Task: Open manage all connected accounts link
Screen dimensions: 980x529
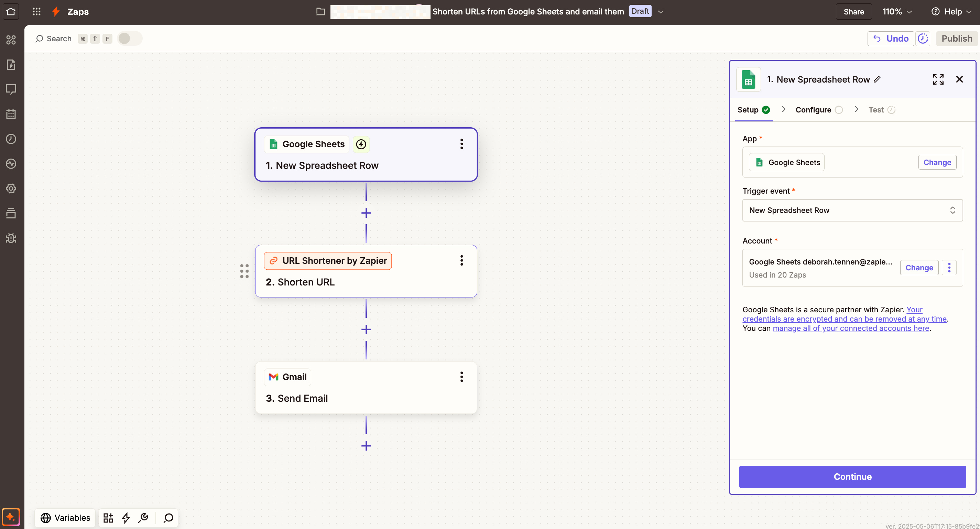Action: click(851, 328)
